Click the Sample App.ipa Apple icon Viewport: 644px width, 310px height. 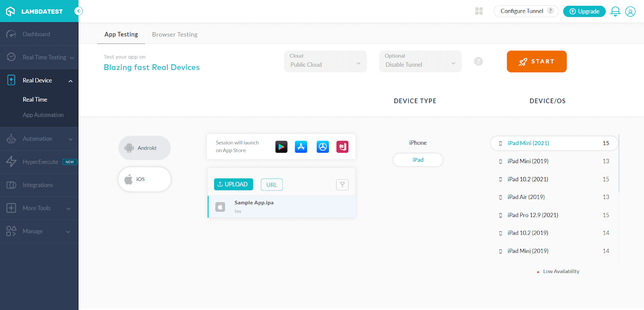[x=220, y=207]
